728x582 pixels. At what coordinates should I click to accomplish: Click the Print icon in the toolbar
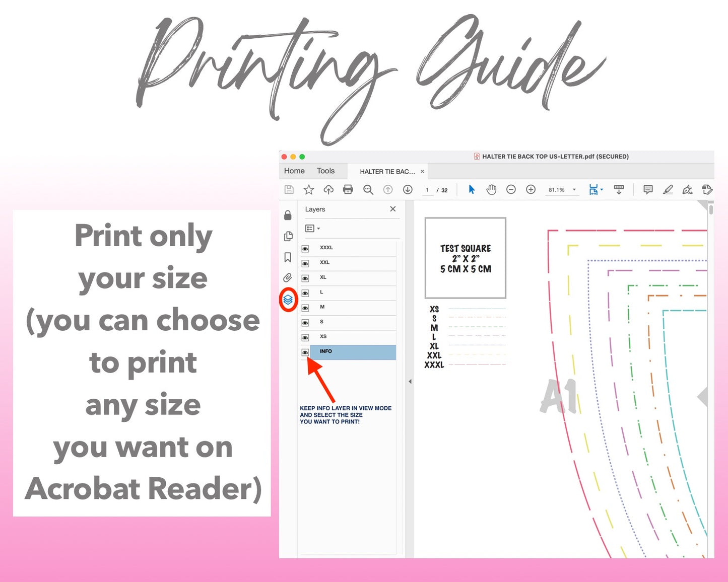pyautogui.click(x=348, y=190)
